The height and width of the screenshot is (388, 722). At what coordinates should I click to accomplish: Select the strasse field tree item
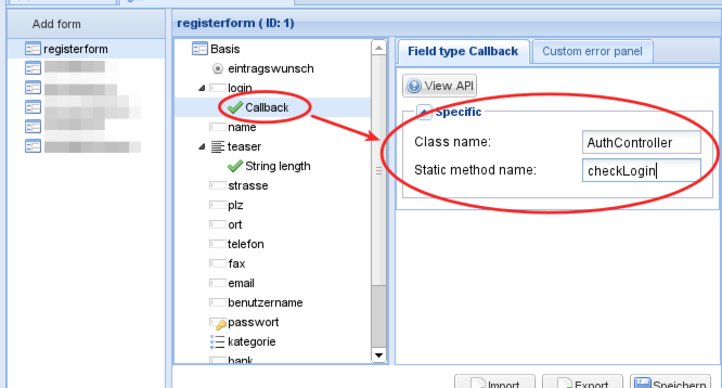pos(248,185)
